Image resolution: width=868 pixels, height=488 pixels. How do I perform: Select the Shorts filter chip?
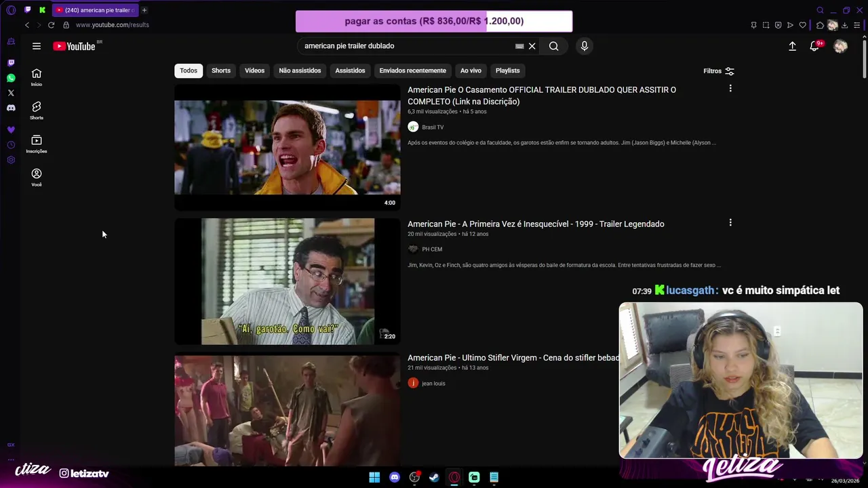click(x=221, y=70)
